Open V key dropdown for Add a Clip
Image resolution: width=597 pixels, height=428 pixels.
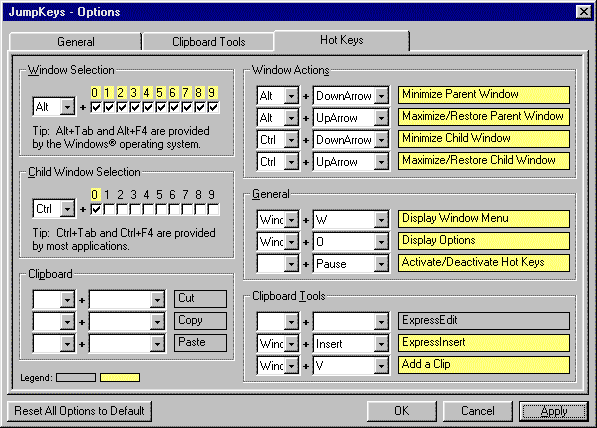coord(381,366)
